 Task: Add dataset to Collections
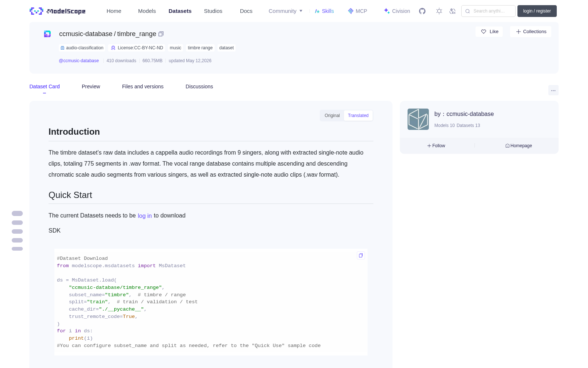pyautogui.click(x=531, y=32)
